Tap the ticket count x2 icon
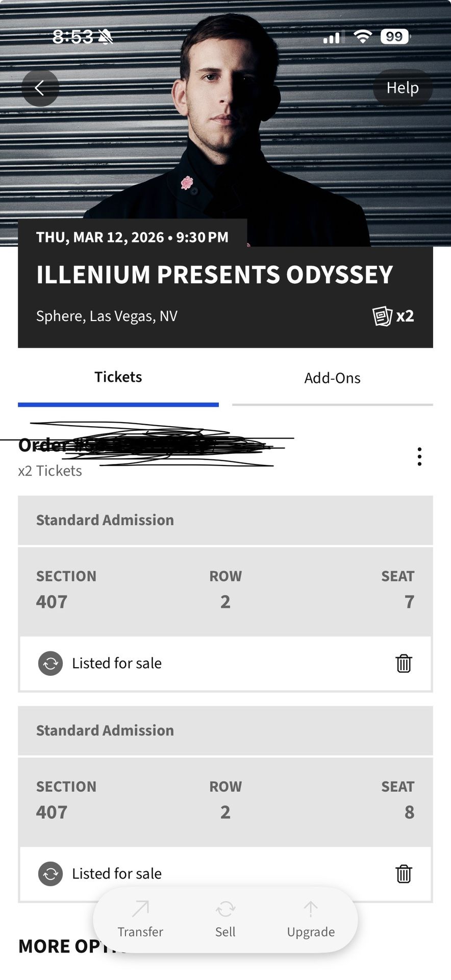Viewport: 451px width, 980px height. click(393, 316)
